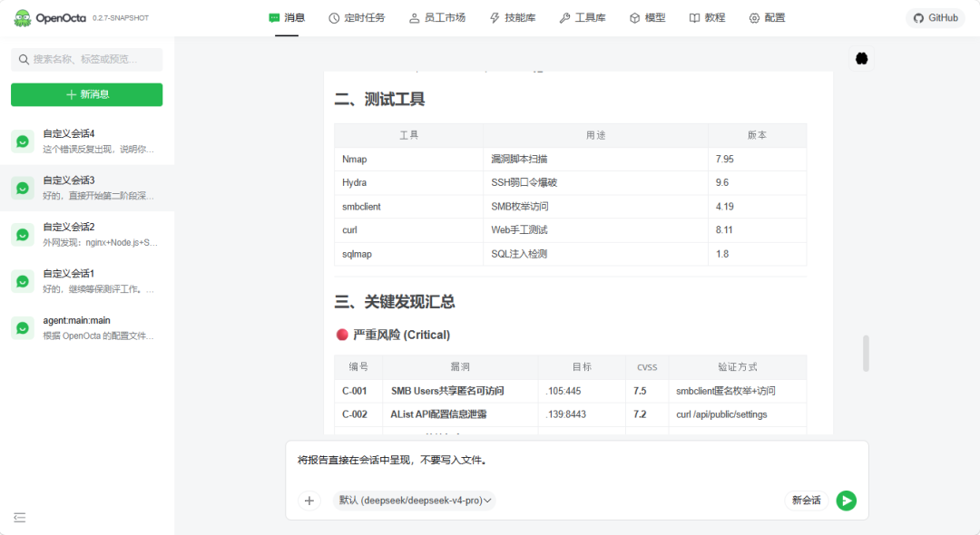
Task: Click the 0.2.7-SNAPSHOT version label
Action: [x=121, y=18]
